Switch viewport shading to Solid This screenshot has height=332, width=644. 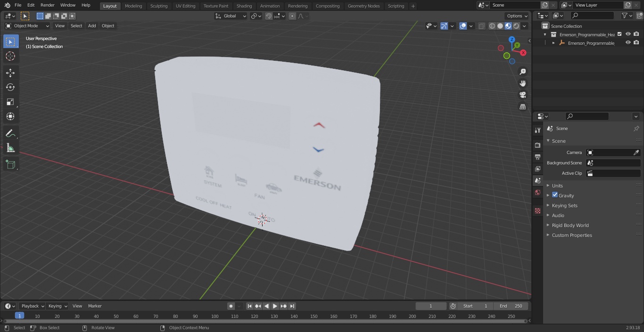pos(500,26)
